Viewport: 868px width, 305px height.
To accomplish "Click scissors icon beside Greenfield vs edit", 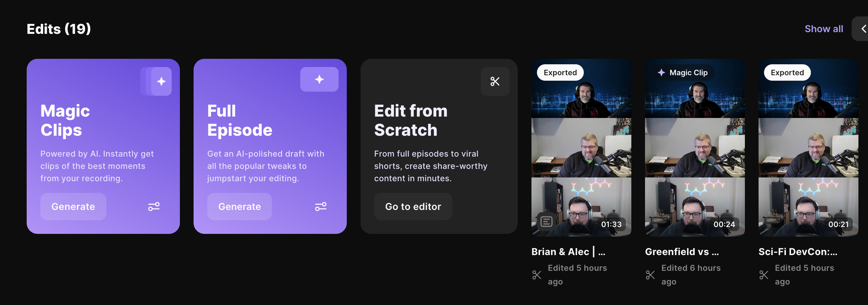I will [650, 275].
